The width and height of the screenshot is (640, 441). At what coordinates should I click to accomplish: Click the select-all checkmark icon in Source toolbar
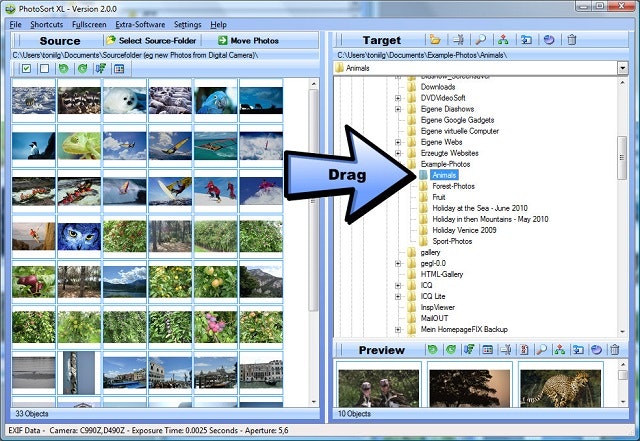tap(27, 69)
